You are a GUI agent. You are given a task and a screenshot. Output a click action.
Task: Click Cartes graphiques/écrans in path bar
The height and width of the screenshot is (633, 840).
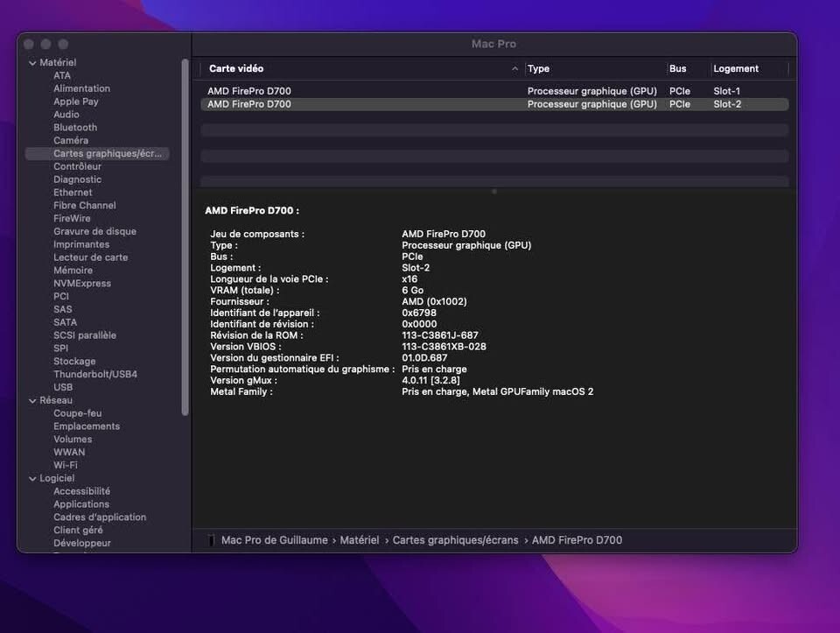[x=455, y=540]
